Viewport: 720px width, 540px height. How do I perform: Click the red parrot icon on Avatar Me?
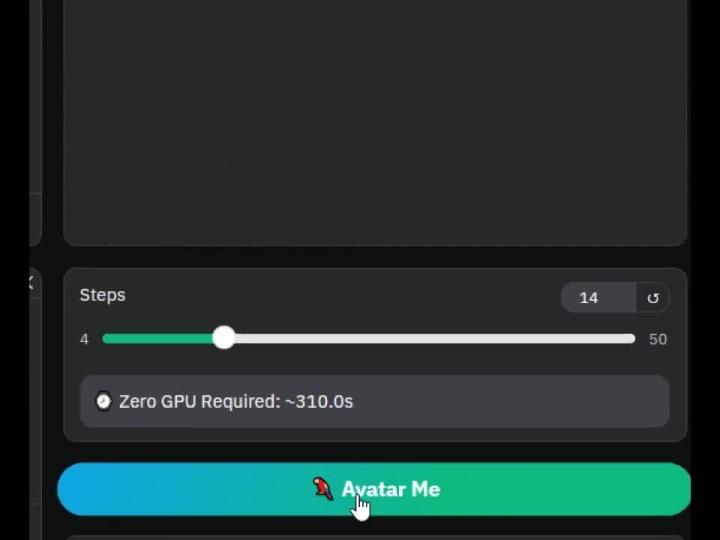(x=323, y=489)
